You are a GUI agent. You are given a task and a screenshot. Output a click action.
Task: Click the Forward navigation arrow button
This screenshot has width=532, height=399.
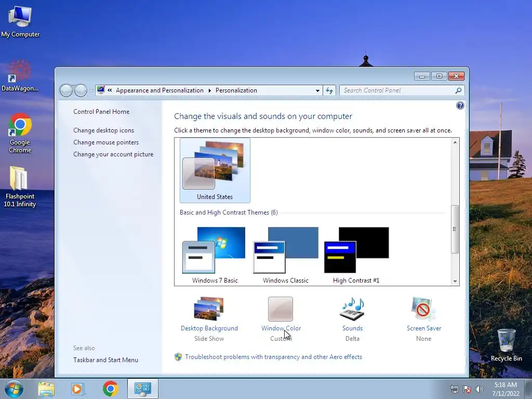click(x=81, y=90)
